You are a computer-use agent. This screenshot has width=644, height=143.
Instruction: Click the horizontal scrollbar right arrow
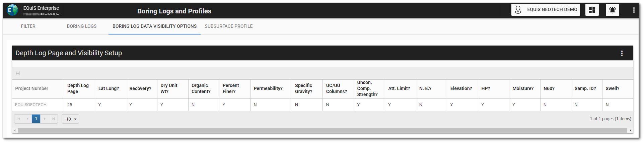[631, 130]
